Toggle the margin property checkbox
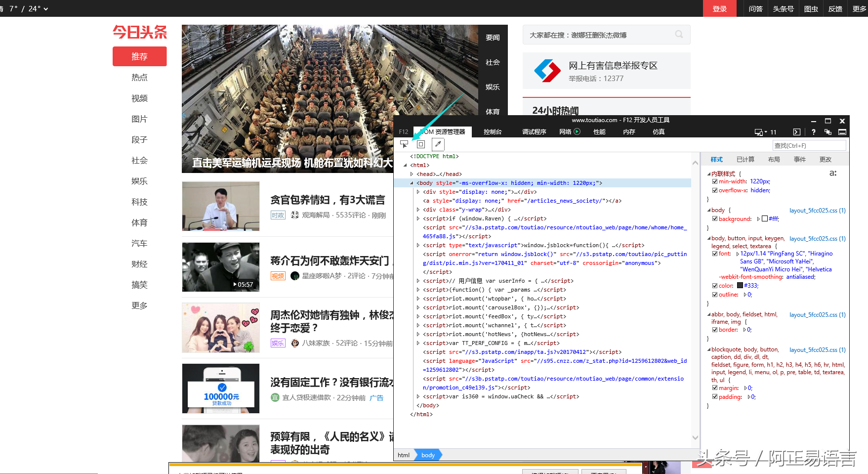The image size is (868, 474). [715, 388]
